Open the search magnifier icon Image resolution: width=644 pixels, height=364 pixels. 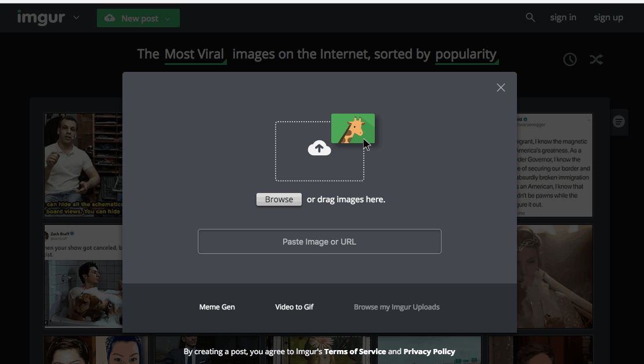[530, 17]
